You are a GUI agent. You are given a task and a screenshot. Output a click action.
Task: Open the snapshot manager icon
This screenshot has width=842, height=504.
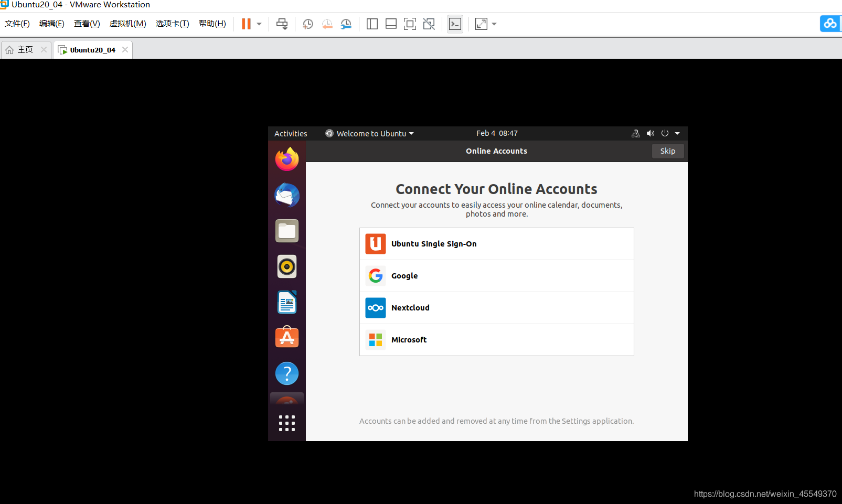pyautogui.click(x=346, y=24)
